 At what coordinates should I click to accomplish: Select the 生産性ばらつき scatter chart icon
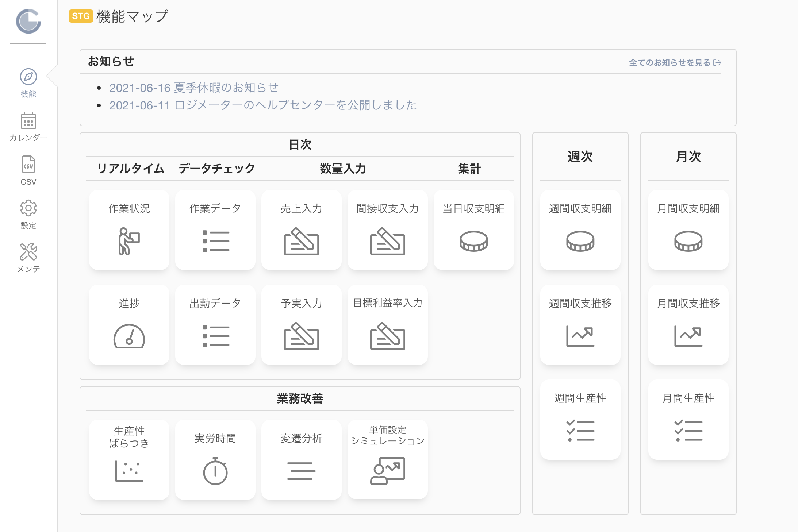tap(129, 471)
